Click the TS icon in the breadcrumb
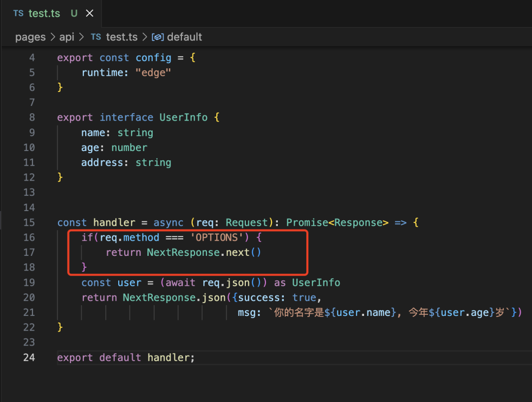 (x=96, y=37)
